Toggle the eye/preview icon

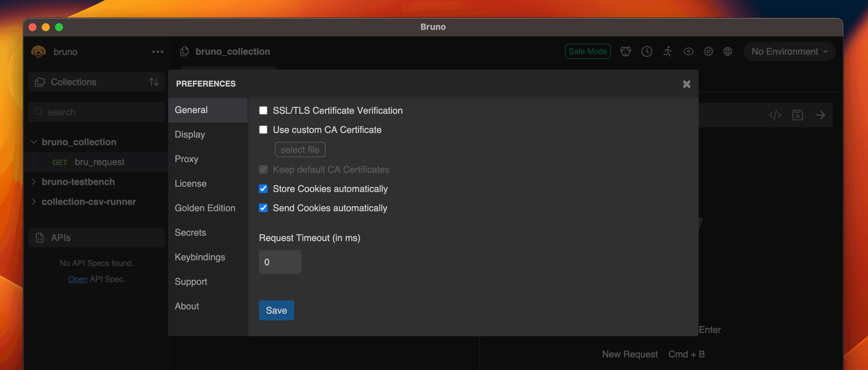688,51
